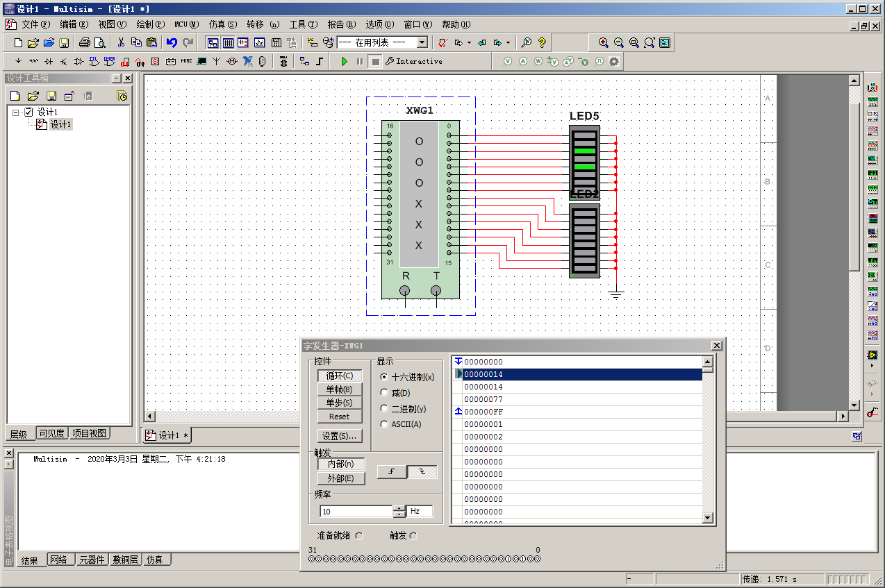The width and height of the screenshot is (885, 588).
Task: Increase frequency with the stepper up arrow
Action: point(400,507)
